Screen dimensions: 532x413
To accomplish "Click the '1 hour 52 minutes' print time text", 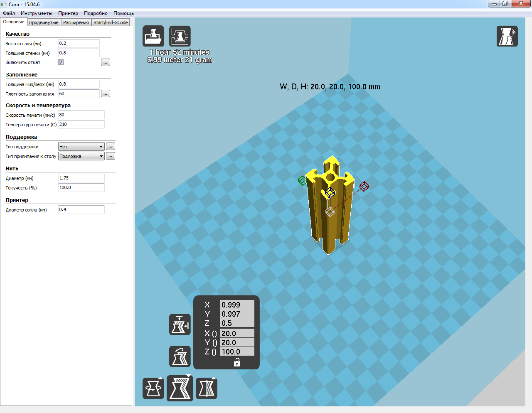I will [x=180, y=52].
